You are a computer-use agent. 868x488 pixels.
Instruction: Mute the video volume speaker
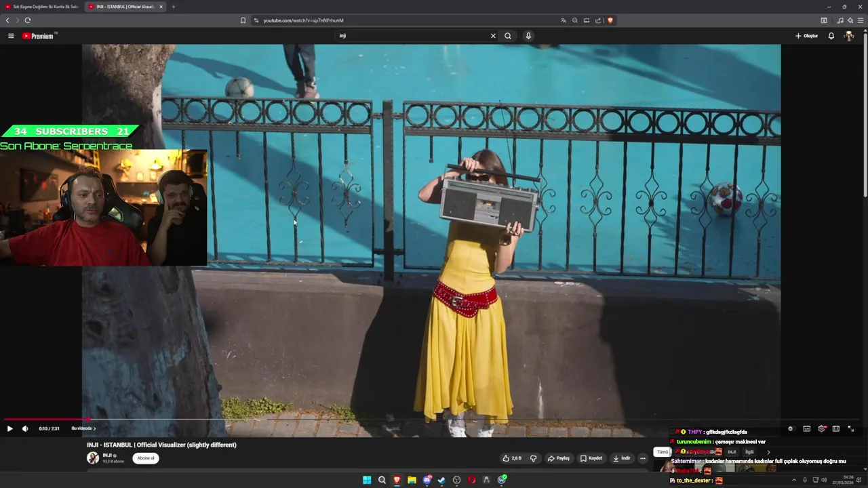[x=25, y=428]
